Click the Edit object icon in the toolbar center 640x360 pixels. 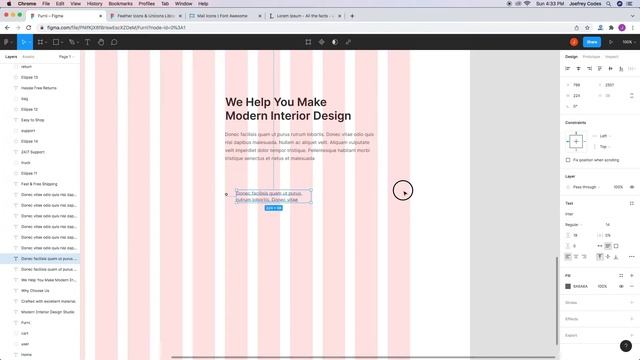308,42
